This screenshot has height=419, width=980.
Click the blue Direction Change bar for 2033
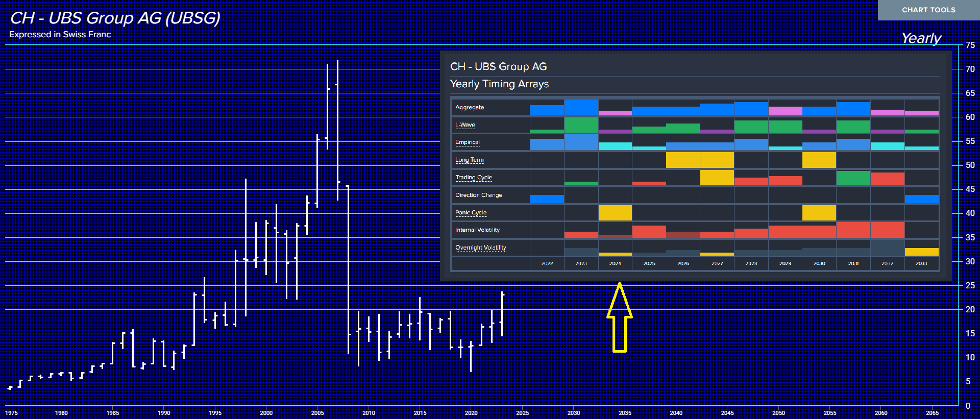922,199
